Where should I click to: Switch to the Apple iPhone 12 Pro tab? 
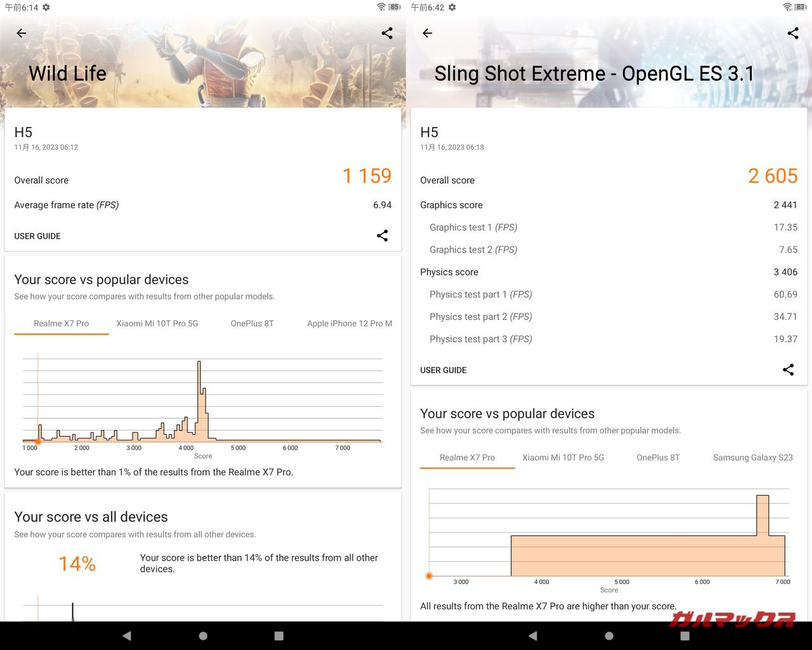click(349, 324)
